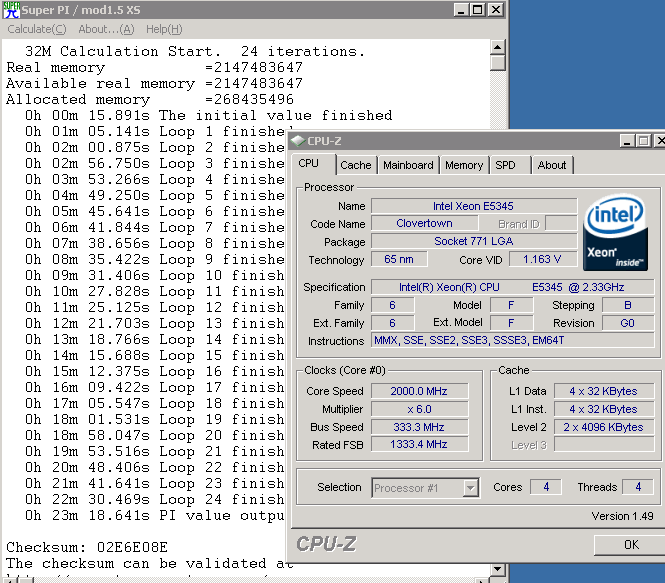This screenshot has width=665, height=583.
Task: Click the L1 Inst. value '4 x 32 KBytes'
Action: [604, 409]
